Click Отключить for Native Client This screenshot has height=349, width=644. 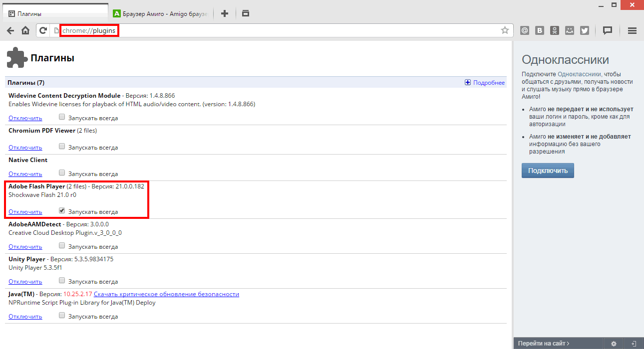point(25,174)
